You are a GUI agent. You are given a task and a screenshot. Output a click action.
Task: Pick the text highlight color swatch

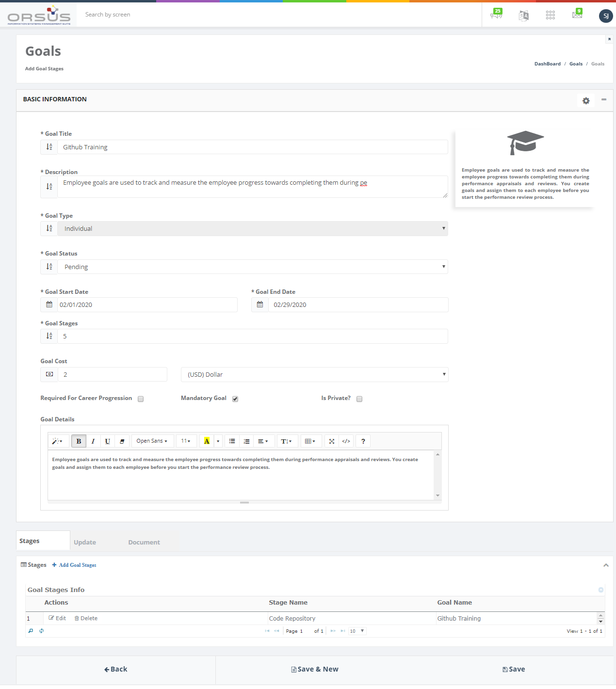tap(207, 441)
